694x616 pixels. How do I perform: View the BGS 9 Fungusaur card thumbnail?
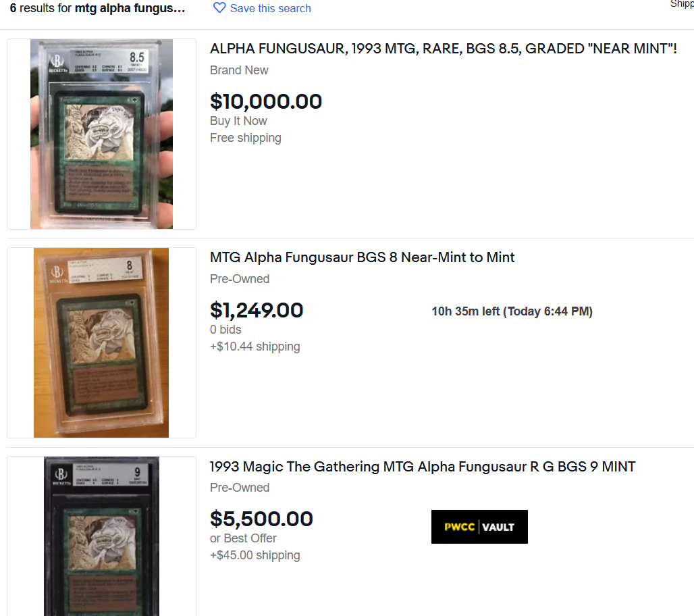tap(101, 536)
